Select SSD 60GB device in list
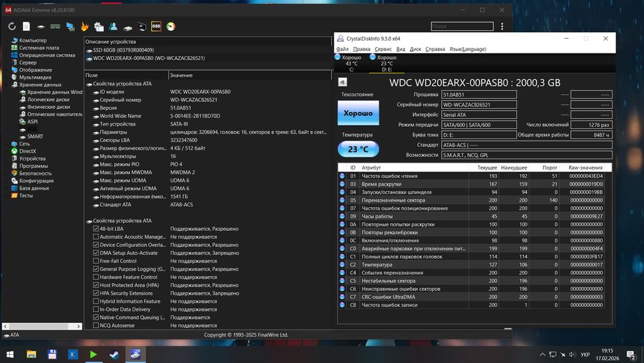 [123, 50]
